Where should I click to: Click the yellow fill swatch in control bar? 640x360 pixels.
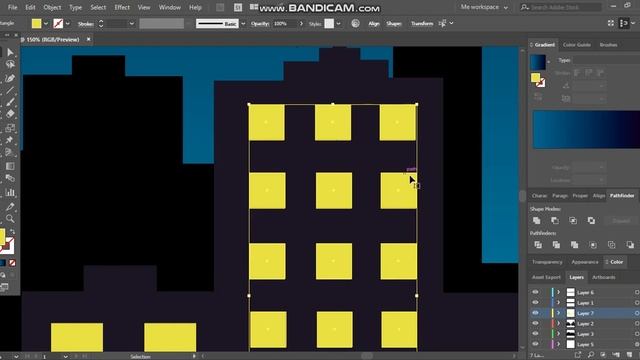click(x=36, y=24)
